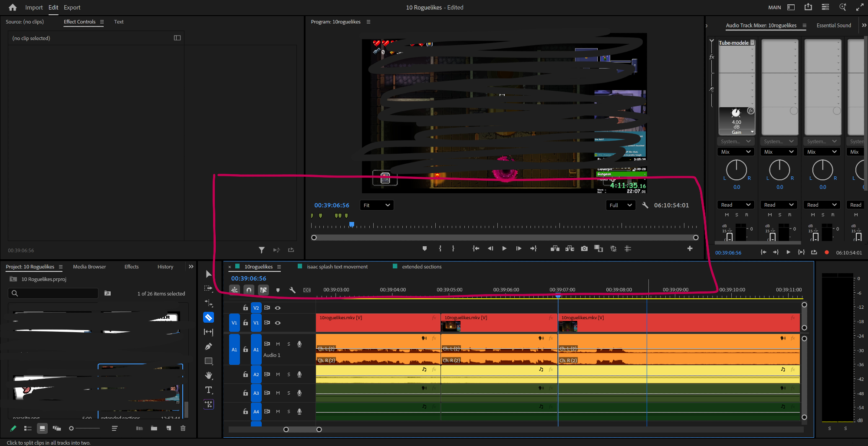Toggle lock on the V2 track
Viewport: 868px width, 446px height.
click(246, 308)
